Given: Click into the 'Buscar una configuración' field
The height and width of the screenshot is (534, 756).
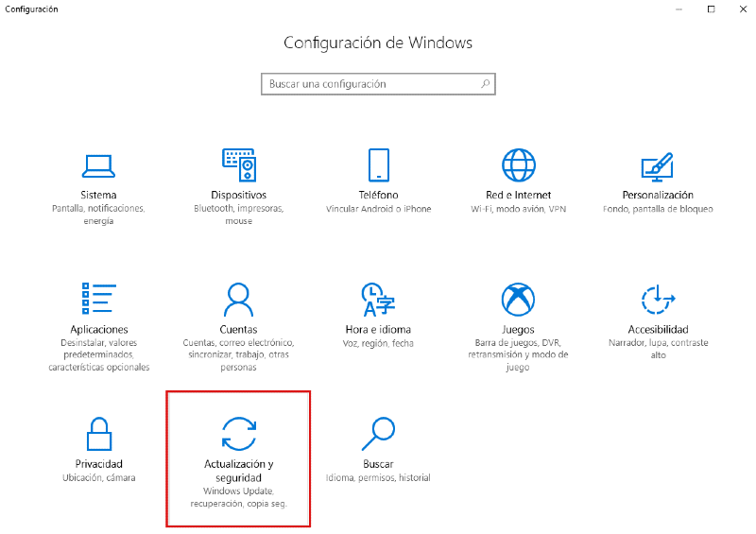Looking at the screenshot, I should click(379, 84).
